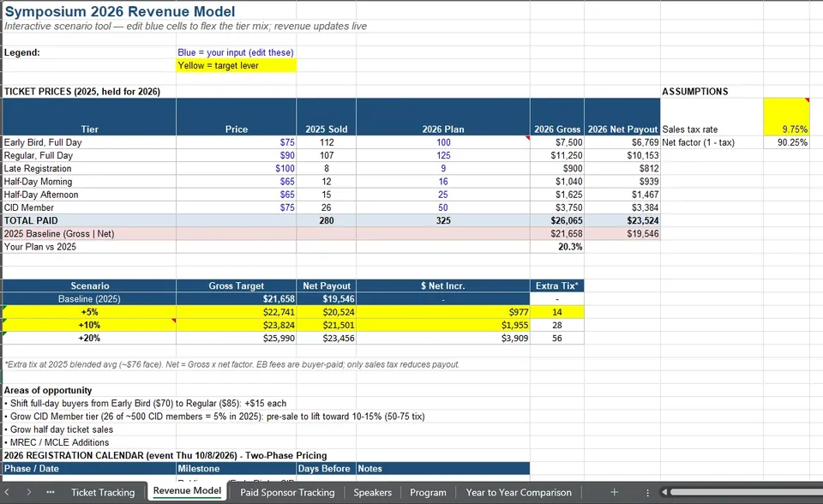823x504 pixels.
Task: Click the 'Blue = your input' legend cell
Action: tap(237, 52)
